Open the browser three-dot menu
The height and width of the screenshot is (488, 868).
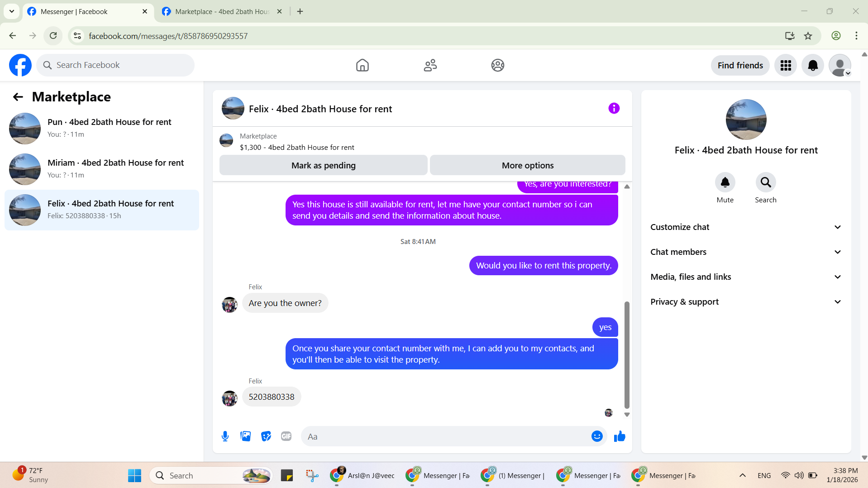pos(856,36)
